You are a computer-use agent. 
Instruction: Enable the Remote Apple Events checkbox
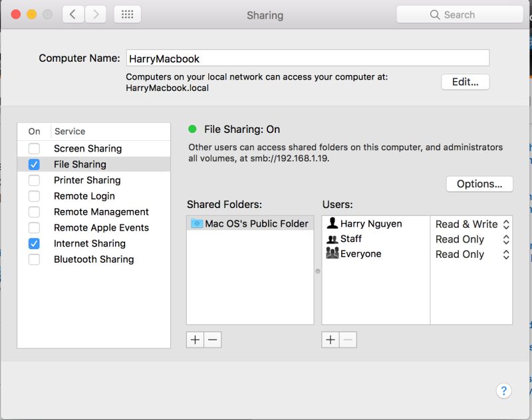34,227
